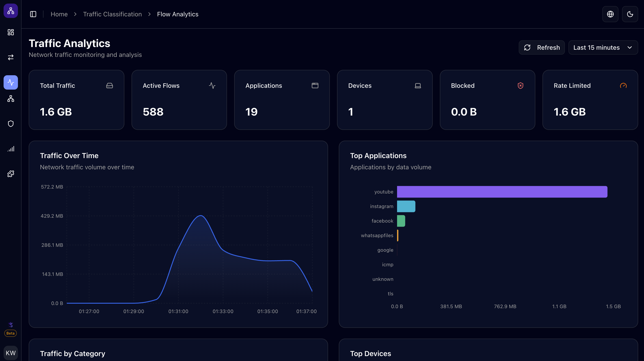Screen dimensions: 644x361
Task: Open the dashboard grid view from sidebar
Action: pos(11,32)
